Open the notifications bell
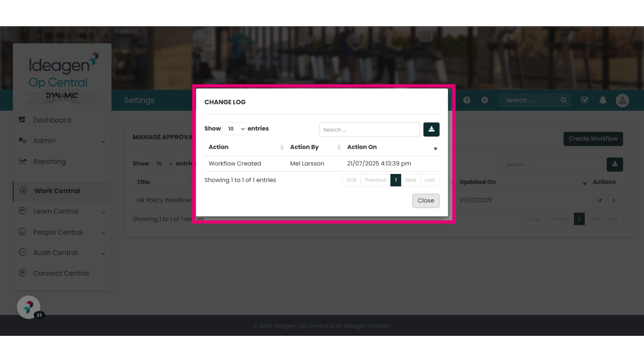The width and height of the screenshot is (644, 362). click(603, 100)
